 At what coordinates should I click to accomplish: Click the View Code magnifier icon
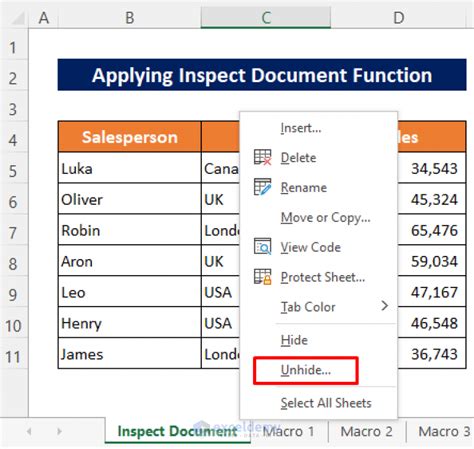(263, 247)
